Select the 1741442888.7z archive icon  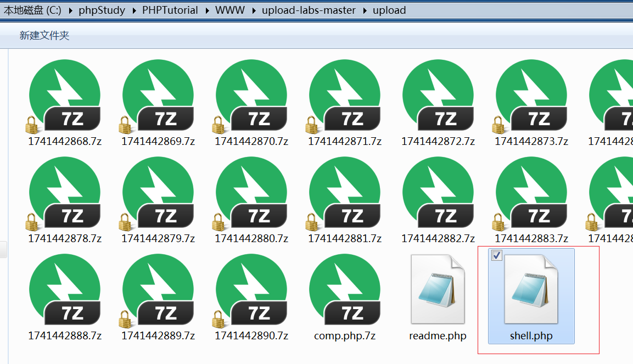click(65, 290)
